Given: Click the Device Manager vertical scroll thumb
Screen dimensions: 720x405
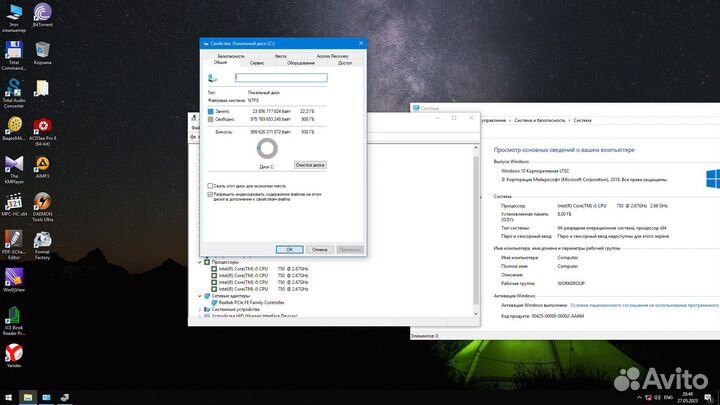Looking at the screenshot, I should [476, 230].
